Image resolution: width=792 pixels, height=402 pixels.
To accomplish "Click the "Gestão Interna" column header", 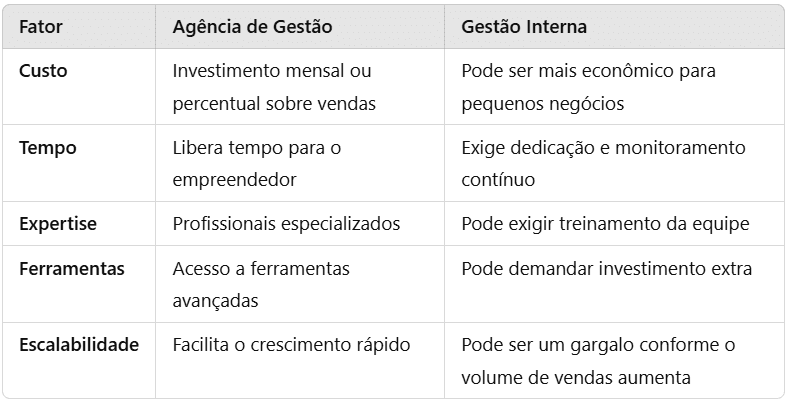I will tap(524, 28).
